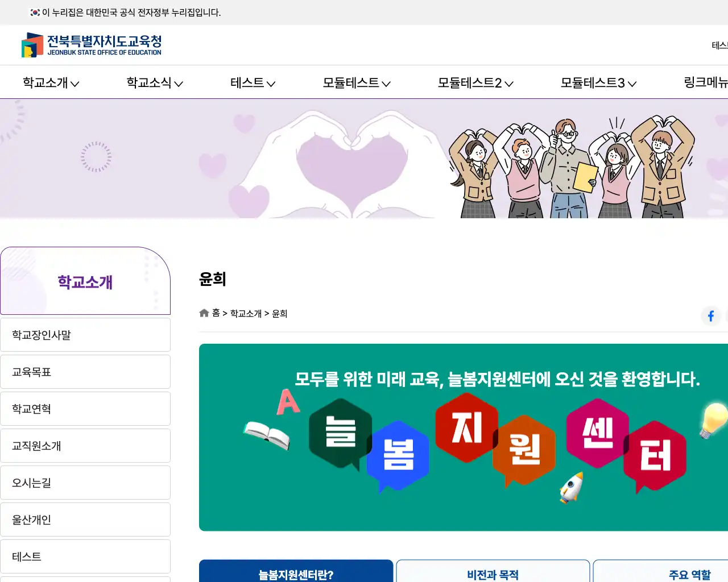The height and width of the screenshot is (582, 728).
Task: Switch to the 늘봄지원센터란? tab
Action: pos(296,574)
